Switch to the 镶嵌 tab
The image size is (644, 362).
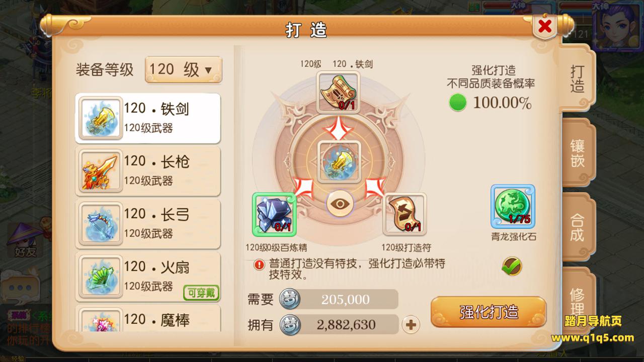pyautogui.click(x=578, y=154)
